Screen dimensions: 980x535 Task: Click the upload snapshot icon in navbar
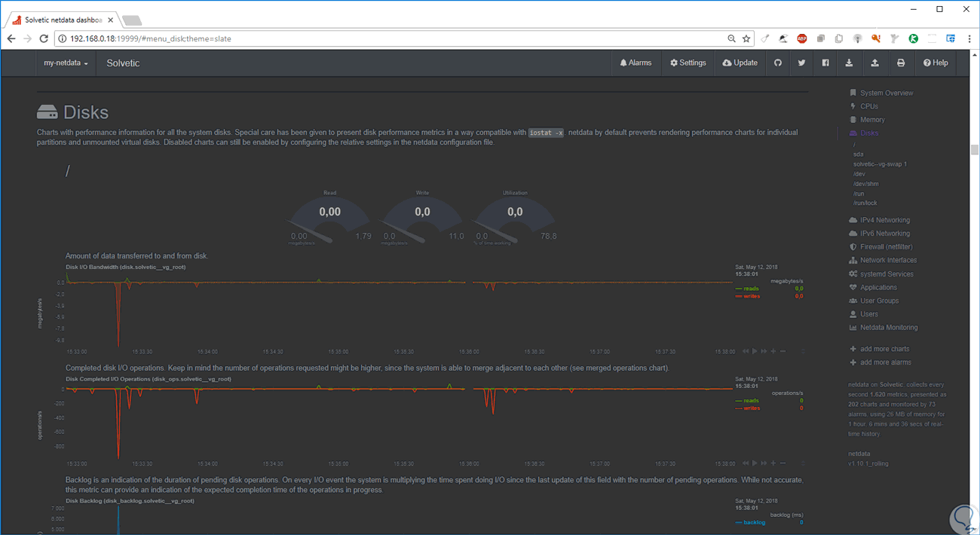pos(875,63)
